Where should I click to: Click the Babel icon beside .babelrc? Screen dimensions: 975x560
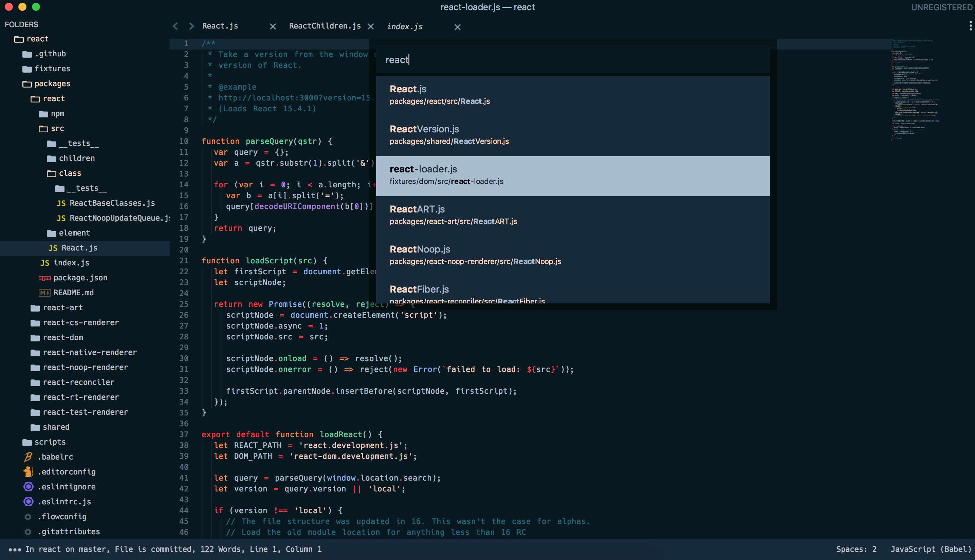(28, 457)
